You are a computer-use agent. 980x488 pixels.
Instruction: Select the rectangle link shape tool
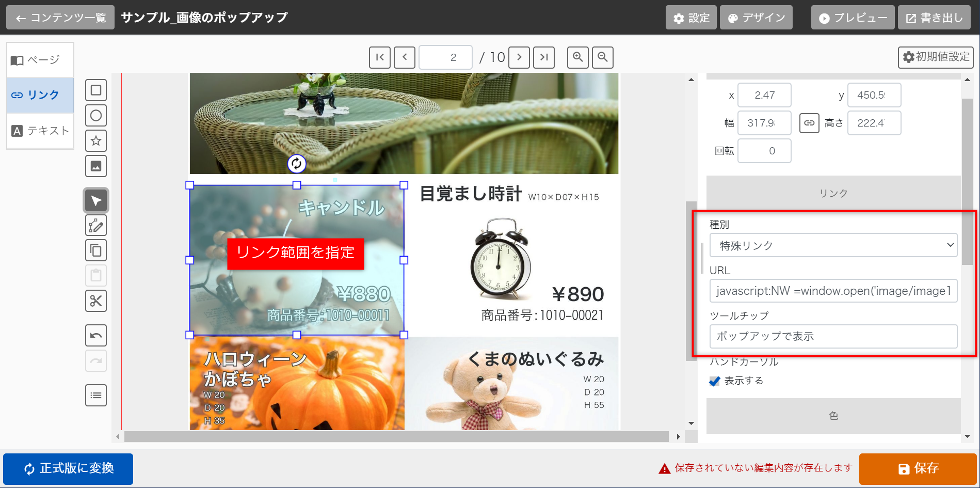pyautogui.click(x=96, y=90)
